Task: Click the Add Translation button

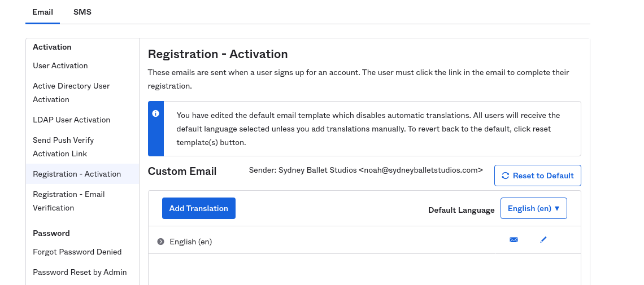Action: click(198, 208)
